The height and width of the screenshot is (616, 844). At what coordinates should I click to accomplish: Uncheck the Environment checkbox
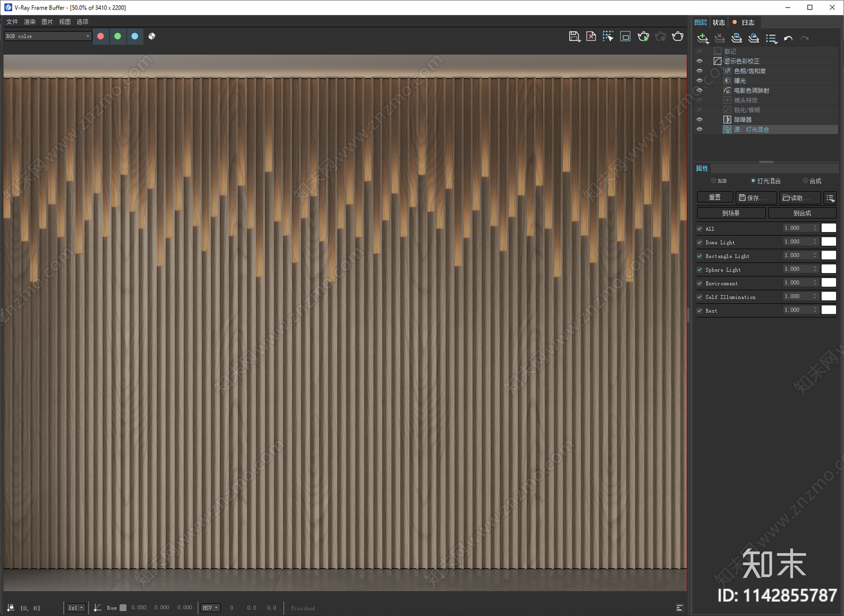699,284
